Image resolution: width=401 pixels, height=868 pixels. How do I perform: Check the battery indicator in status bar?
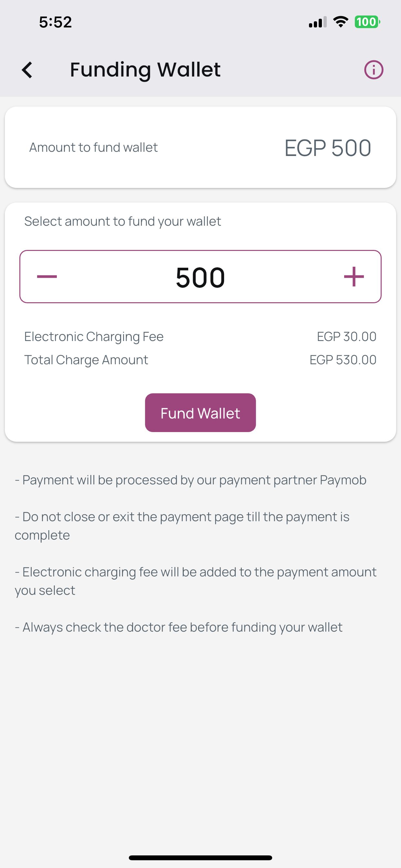click(x=367, y=22)
